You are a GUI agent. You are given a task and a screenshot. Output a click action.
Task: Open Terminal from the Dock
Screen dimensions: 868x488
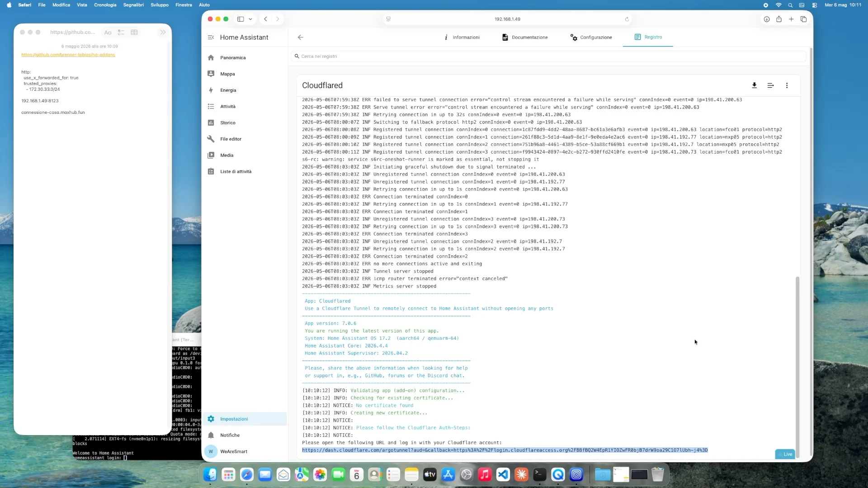pos(540,474)
